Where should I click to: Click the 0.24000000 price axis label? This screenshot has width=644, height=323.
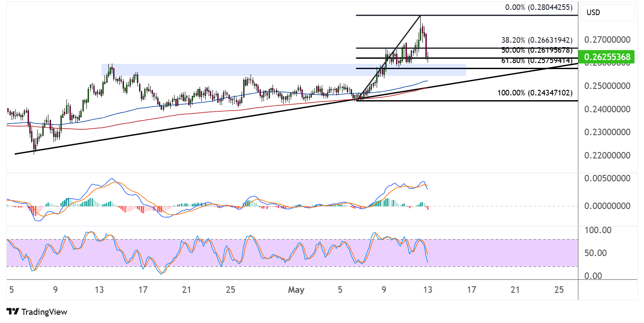pyautogui.click(x=608, y=109)
